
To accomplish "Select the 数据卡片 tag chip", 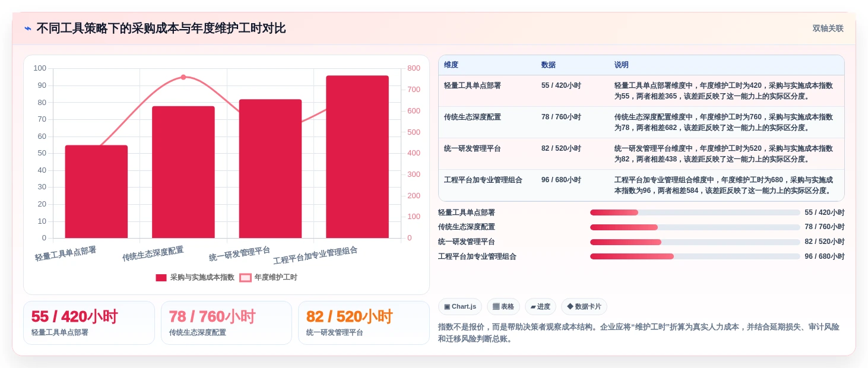I will click(x=584, y=307).
